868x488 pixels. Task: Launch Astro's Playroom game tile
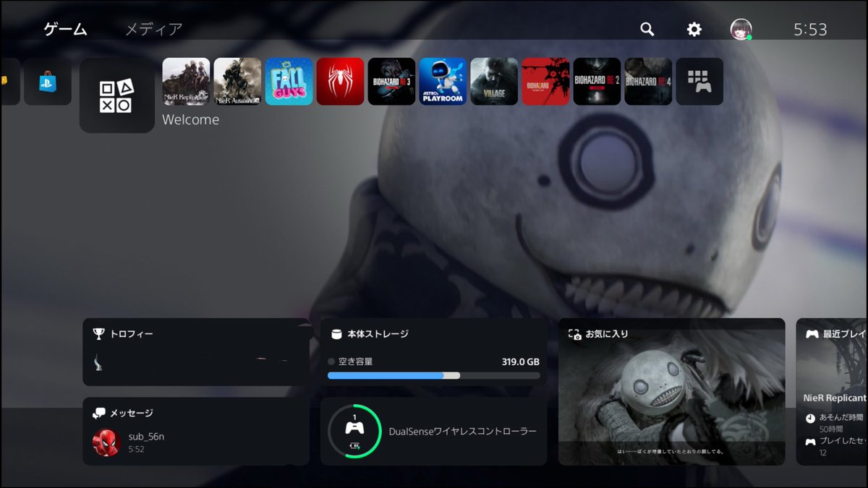click(x=443, y=82)
